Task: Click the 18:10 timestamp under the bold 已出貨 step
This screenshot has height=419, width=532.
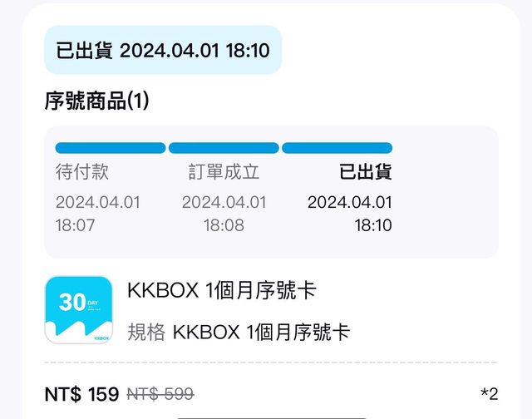Action: tap(373, 224)
